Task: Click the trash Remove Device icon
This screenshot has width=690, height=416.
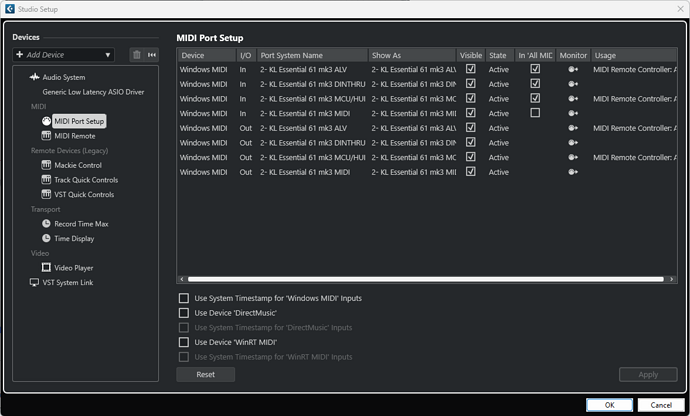Action: (x=137, y=55)
